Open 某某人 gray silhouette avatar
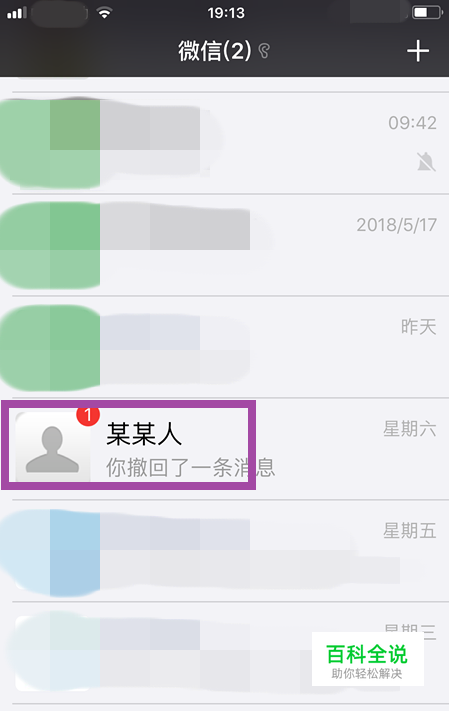The image size is (449, 711). (53, 447)
